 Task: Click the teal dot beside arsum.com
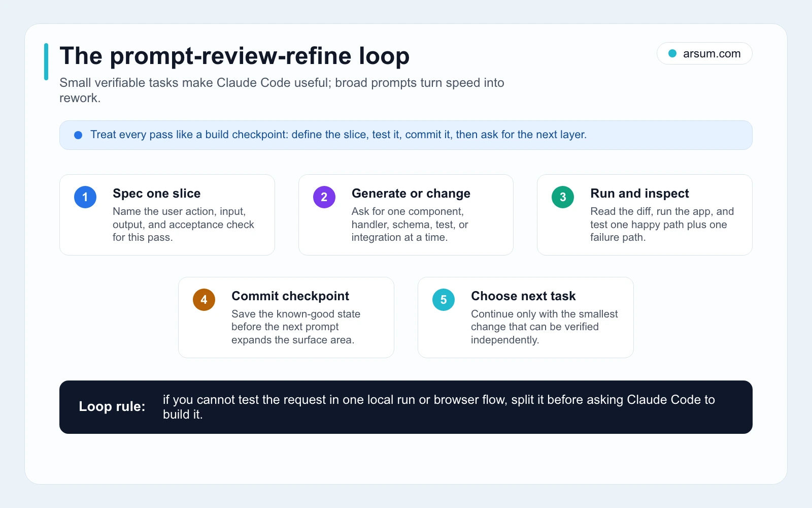click(672, 53)
